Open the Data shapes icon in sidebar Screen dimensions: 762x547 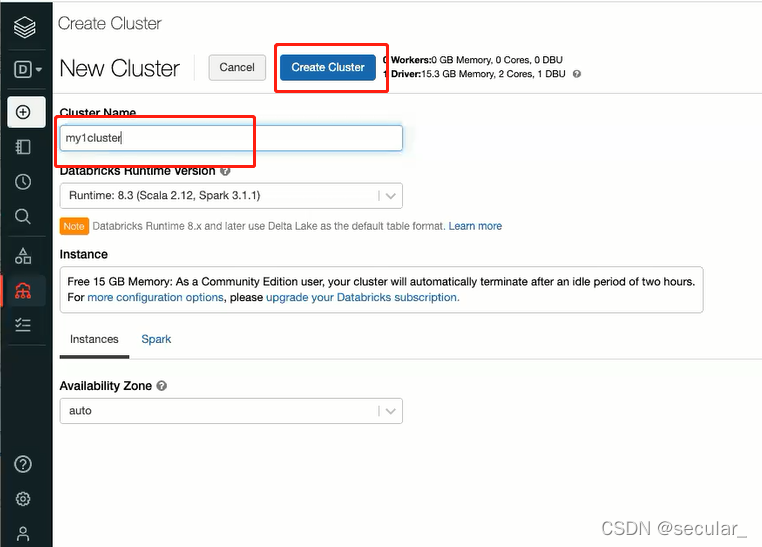pyautogui.click(x=23, y=256)
